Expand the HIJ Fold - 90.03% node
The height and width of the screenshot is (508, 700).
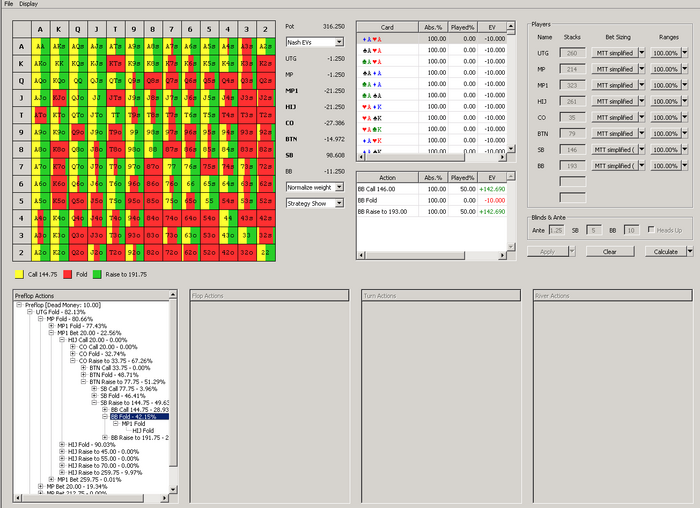(x=62, y=445)
